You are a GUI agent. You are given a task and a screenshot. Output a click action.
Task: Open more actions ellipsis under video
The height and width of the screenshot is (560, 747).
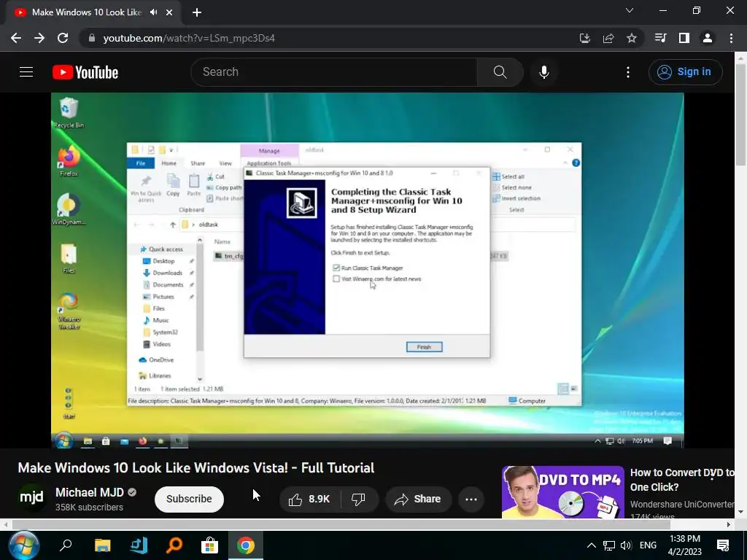click(x=471, y=499)
